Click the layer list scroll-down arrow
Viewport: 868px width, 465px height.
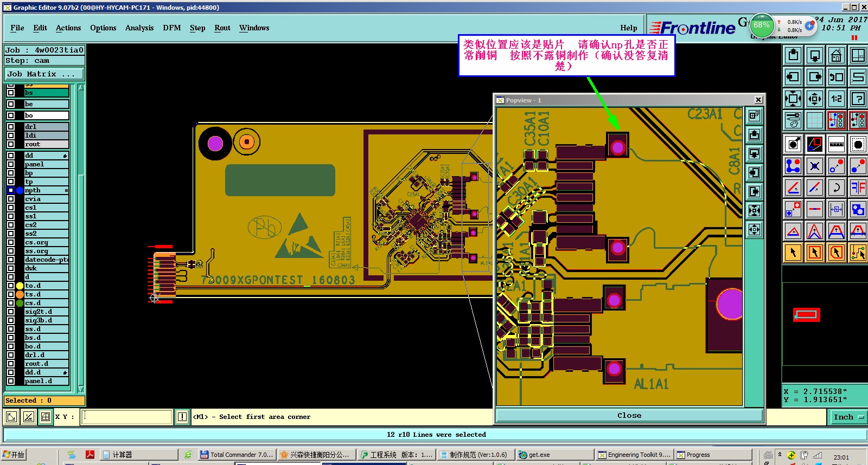[81, 389]
